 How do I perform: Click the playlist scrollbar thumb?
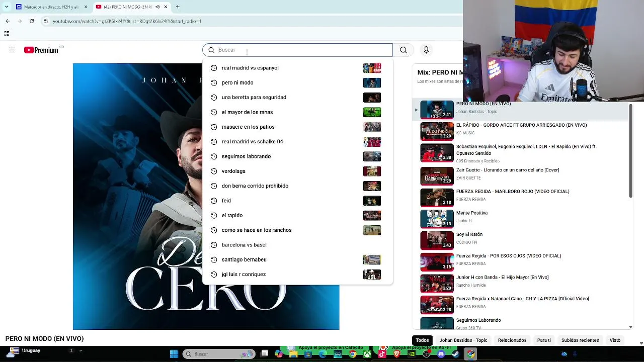631,151
